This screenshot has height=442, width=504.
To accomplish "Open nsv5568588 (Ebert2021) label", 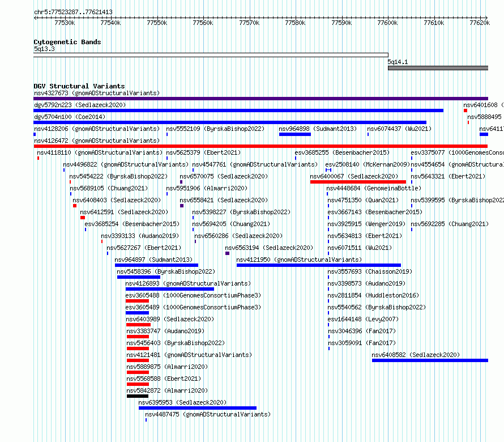I will (x=164, y=379).
